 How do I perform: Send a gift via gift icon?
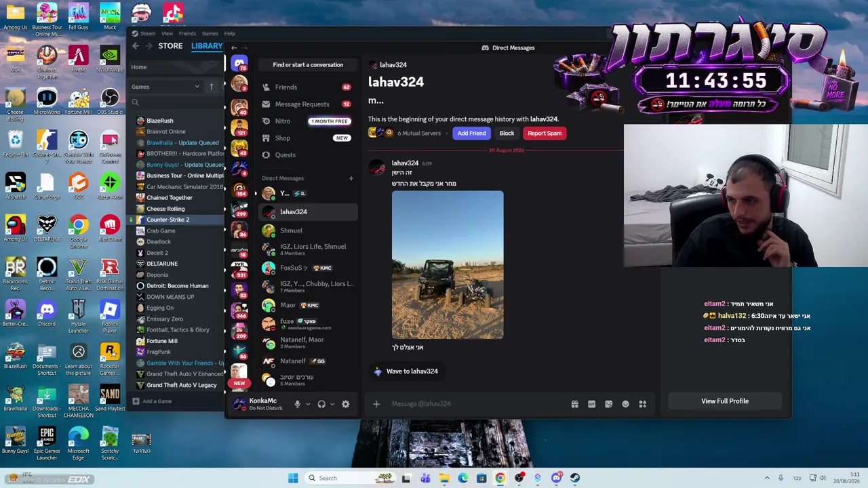pyautogui.click(x=574, y=404)
